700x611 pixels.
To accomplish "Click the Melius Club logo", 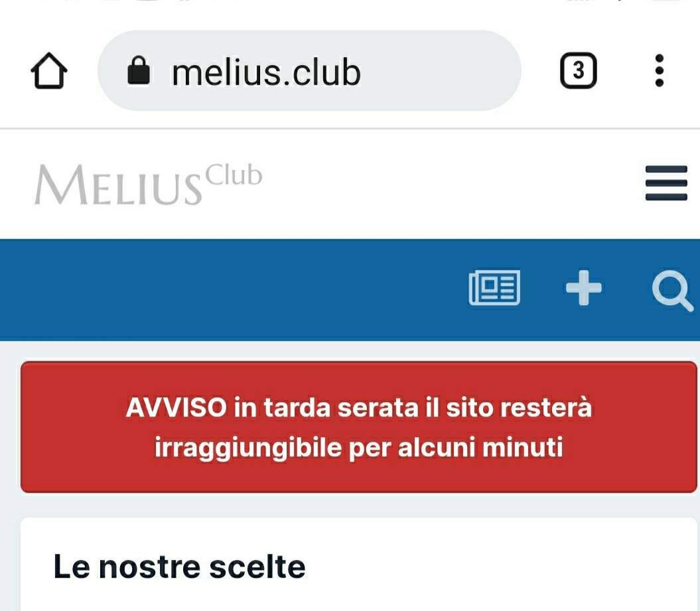I will 148,184.
